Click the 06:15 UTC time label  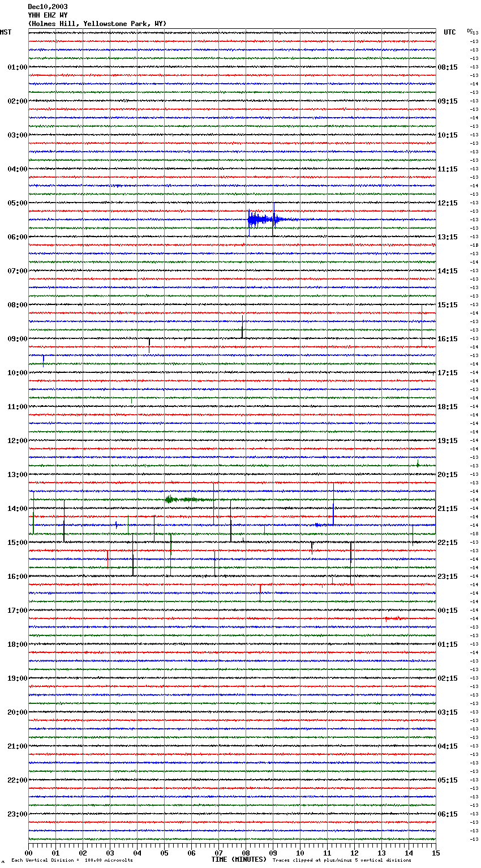point(448,814)
